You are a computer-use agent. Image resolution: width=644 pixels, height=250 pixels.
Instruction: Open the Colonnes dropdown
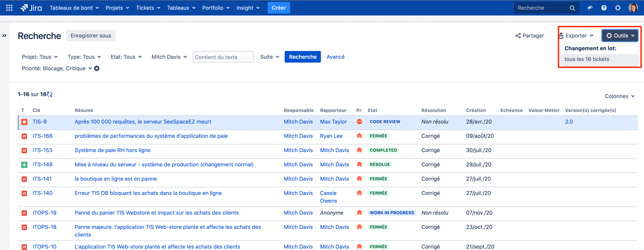click(x=620, y=96)
